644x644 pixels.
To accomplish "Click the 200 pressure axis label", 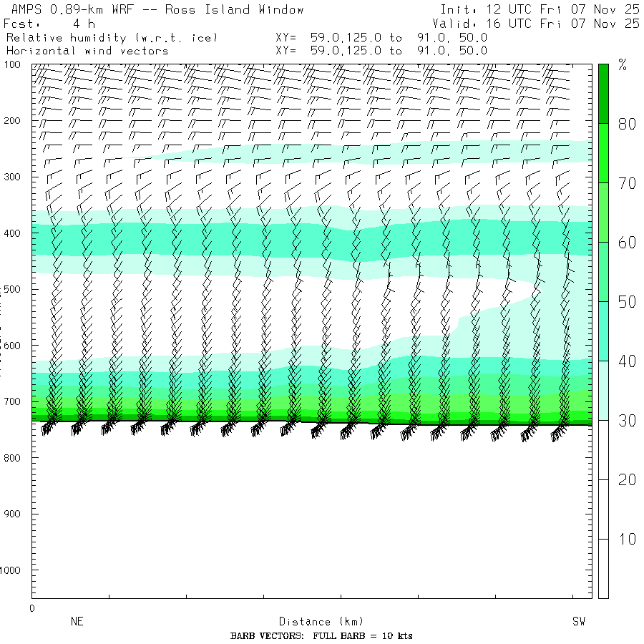I will (12, 121).
